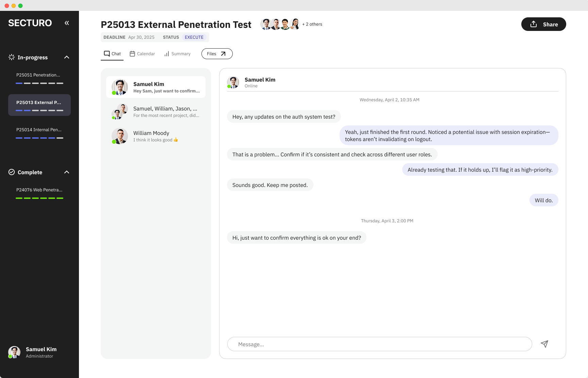Open project P25014 Internal Pen... in sidebar

click(39, 133)
